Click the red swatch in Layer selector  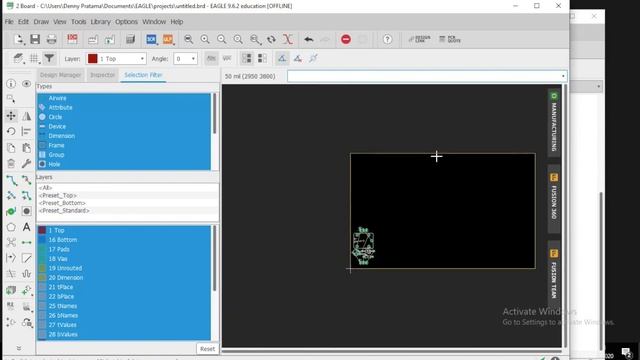pos(93,59)
